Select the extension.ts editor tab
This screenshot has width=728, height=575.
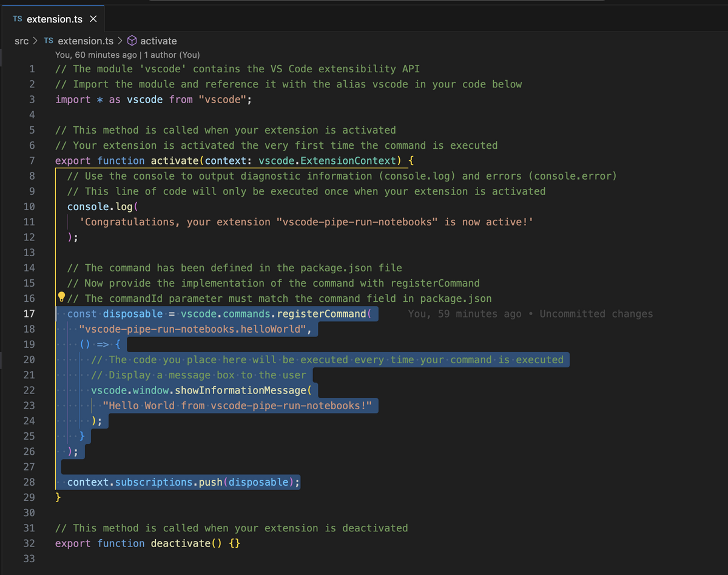pyautogui.click(x=55, y=19)
